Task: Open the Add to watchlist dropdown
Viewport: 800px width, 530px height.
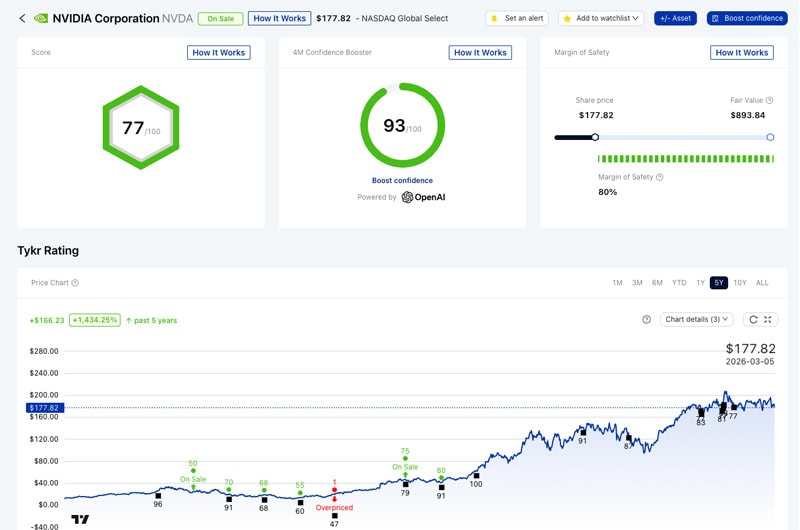Action: coord(601,18)
